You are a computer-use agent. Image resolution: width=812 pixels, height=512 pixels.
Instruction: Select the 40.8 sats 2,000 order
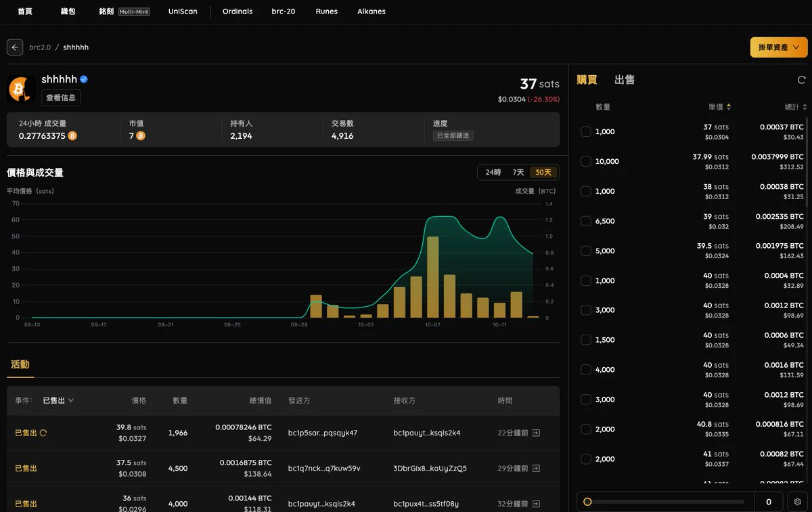586,429
